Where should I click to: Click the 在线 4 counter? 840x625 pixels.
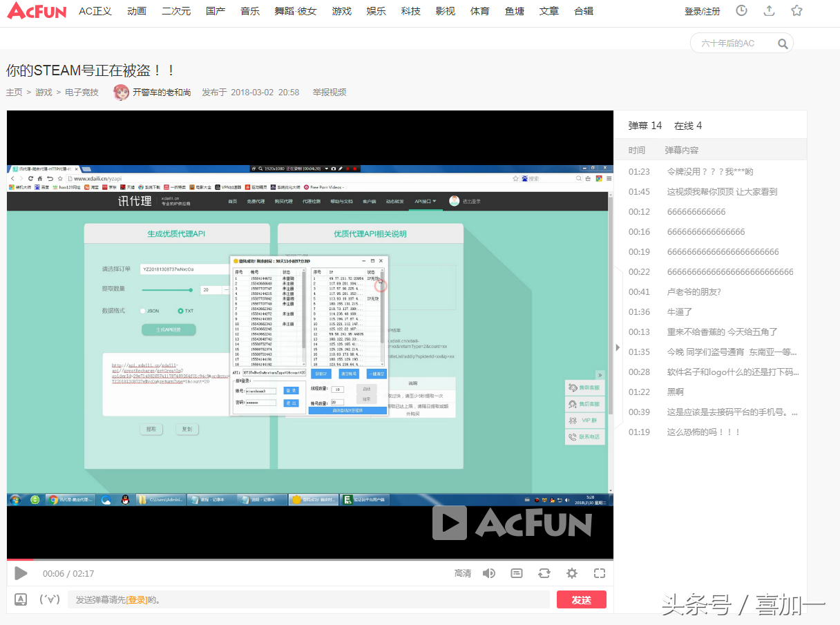pyautogui.click(x=688, y=126)
